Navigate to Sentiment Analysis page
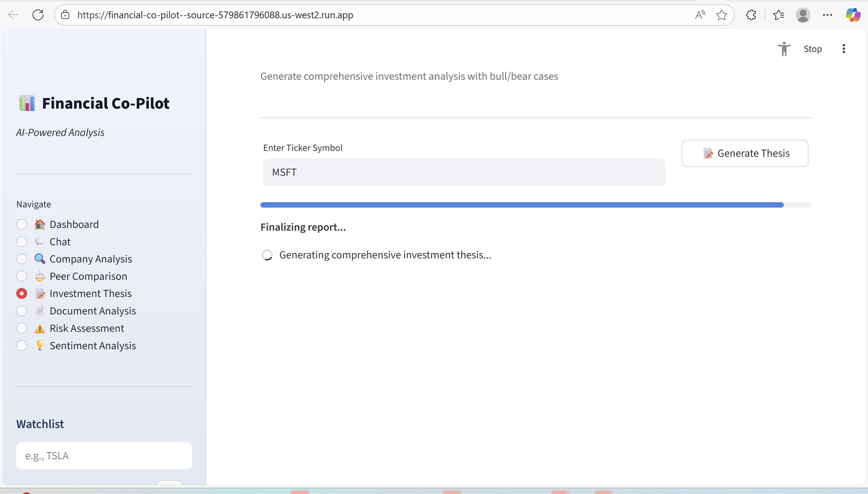Image resolution: width=868 pixels, height=494 pixels. [22, 345]
